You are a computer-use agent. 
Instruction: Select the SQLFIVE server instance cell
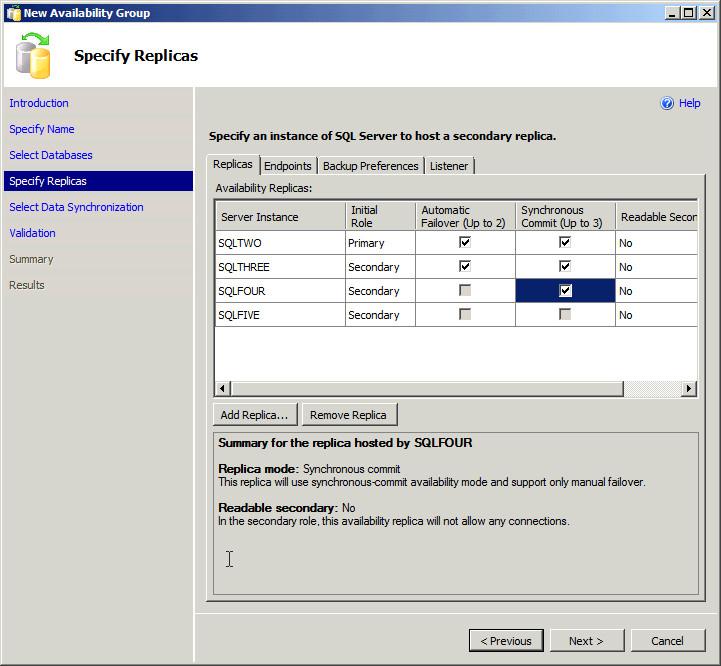(280, 315)
